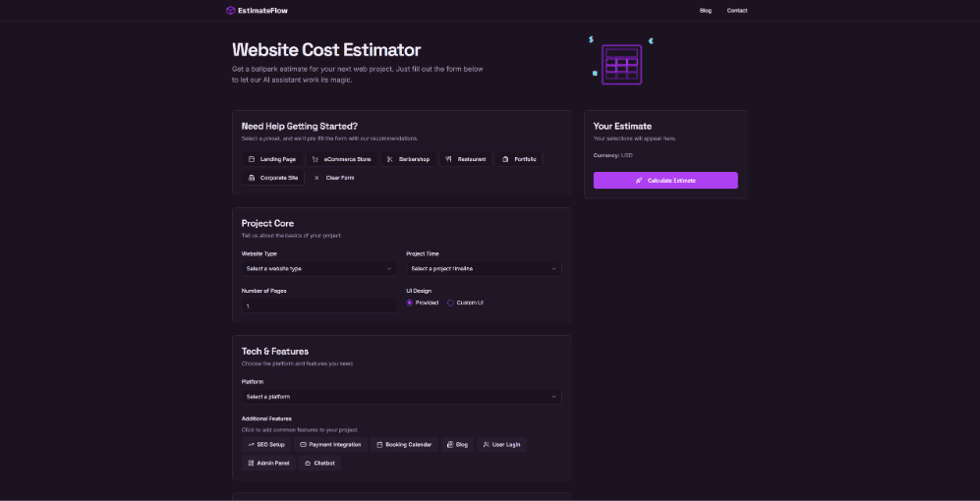Click the Need Help Getting Started? heading

(x=300, y=126)
